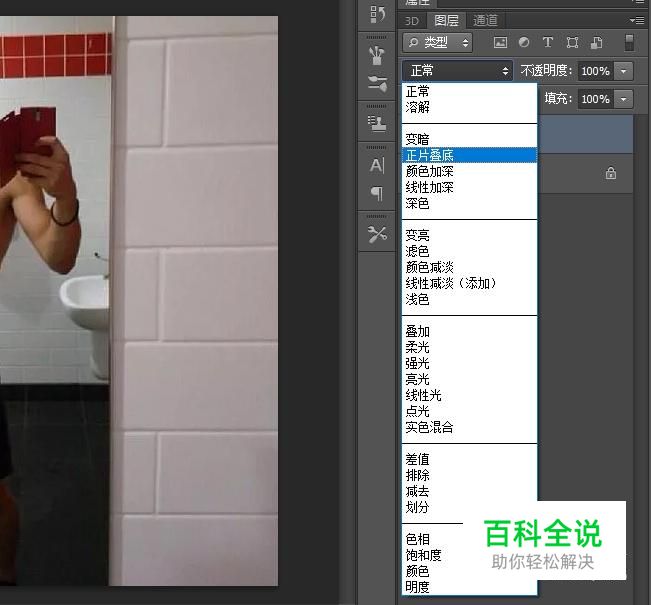Select 滤色 blend mode
The height and width of the screenshot is (605, 651).
(470, 251)
